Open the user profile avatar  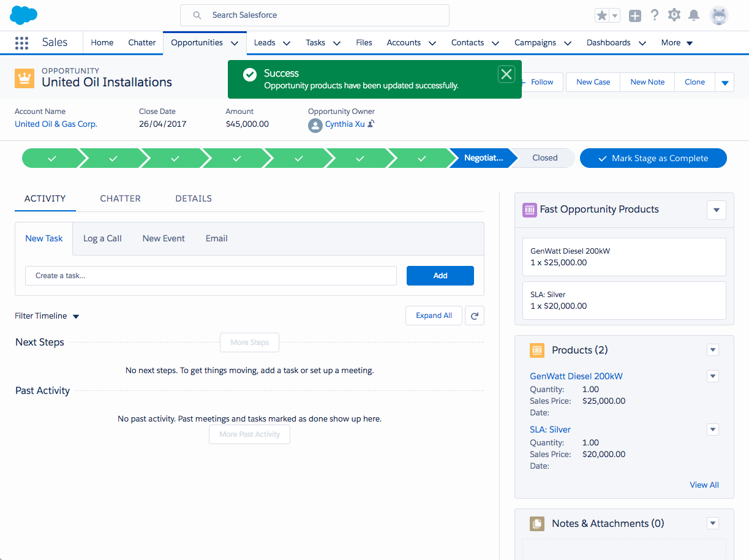[x=719, y=15]
